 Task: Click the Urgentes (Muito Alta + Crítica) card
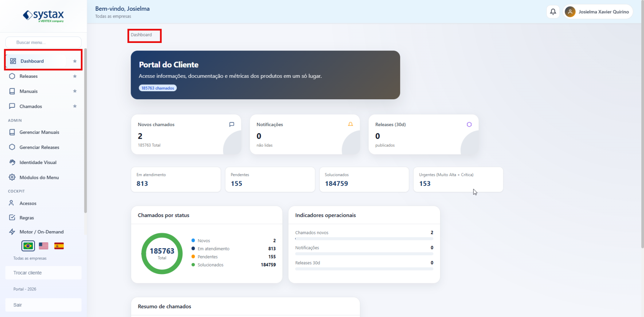458,179
